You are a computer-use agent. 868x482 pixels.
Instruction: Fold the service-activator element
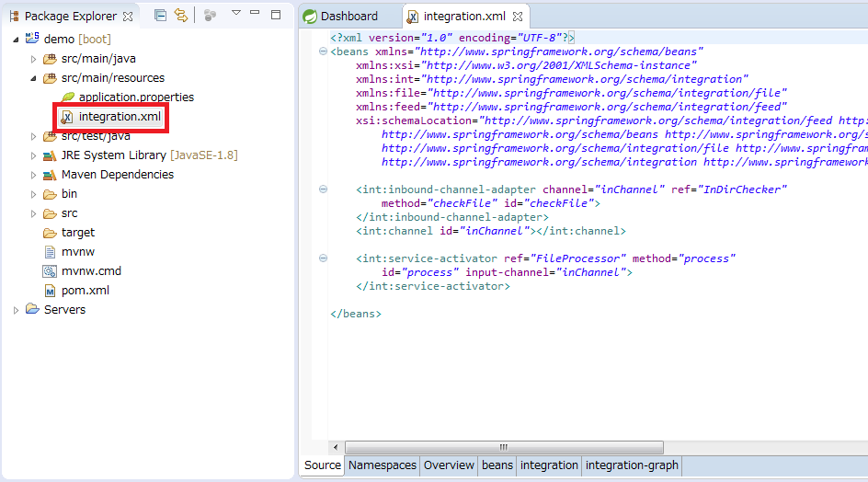pos(324,258)
